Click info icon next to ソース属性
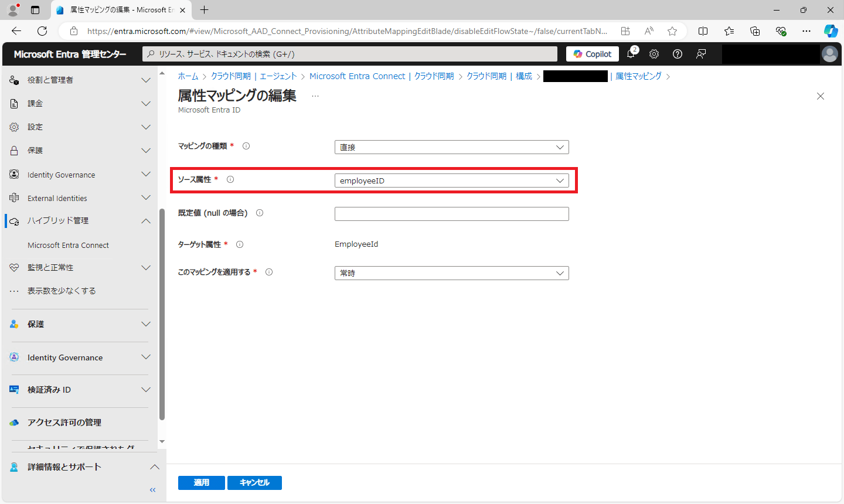 tap(230, 179)
